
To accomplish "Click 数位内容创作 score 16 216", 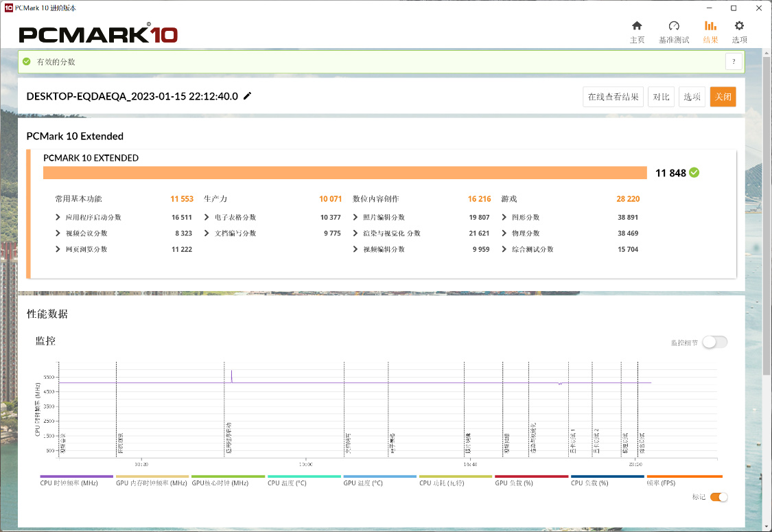I will [x=479, y=199].
